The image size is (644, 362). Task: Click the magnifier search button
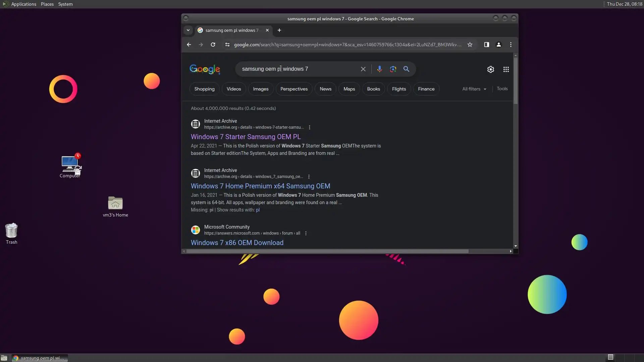[x=406, y=69]
